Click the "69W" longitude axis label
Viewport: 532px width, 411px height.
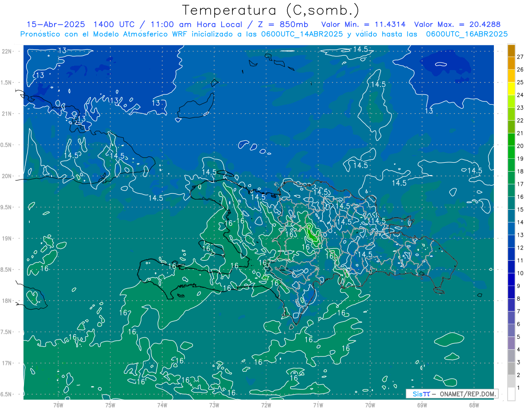tap(422, 405)
